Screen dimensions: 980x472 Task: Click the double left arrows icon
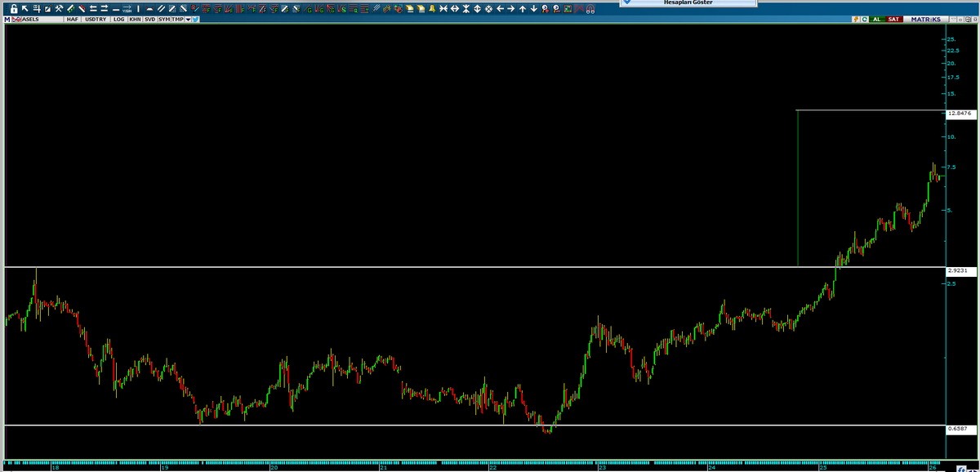[x=93, y=9]
